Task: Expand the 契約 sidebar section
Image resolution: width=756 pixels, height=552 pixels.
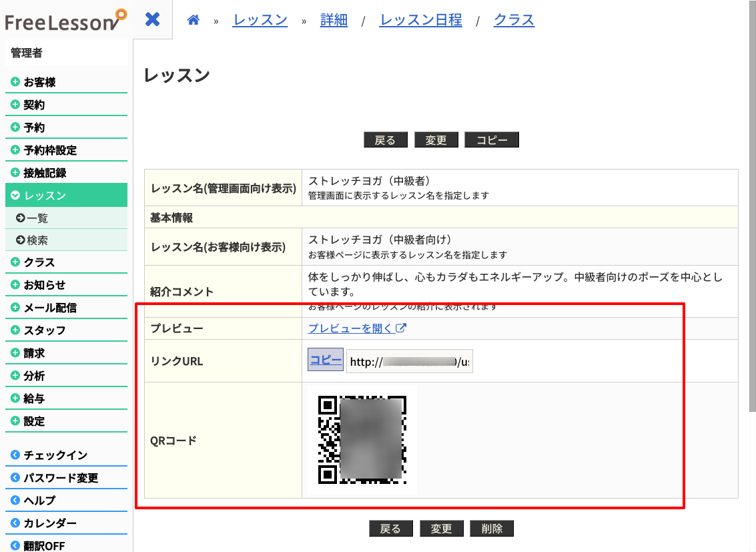Action: (x=34, y=105)
